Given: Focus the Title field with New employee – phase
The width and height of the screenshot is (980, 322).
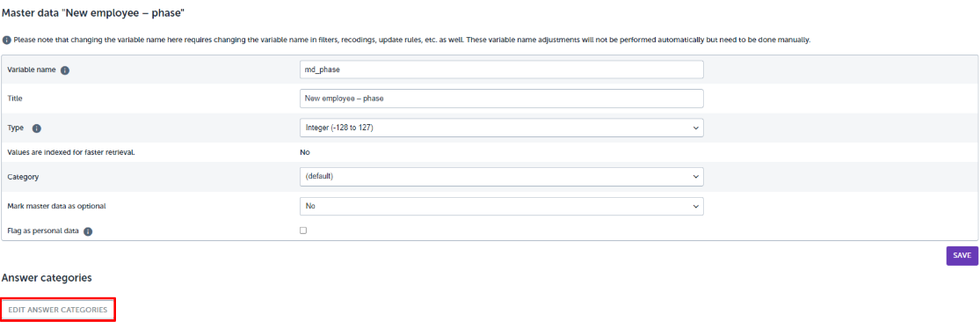Looking at the screenshot, I should (502, 99).
